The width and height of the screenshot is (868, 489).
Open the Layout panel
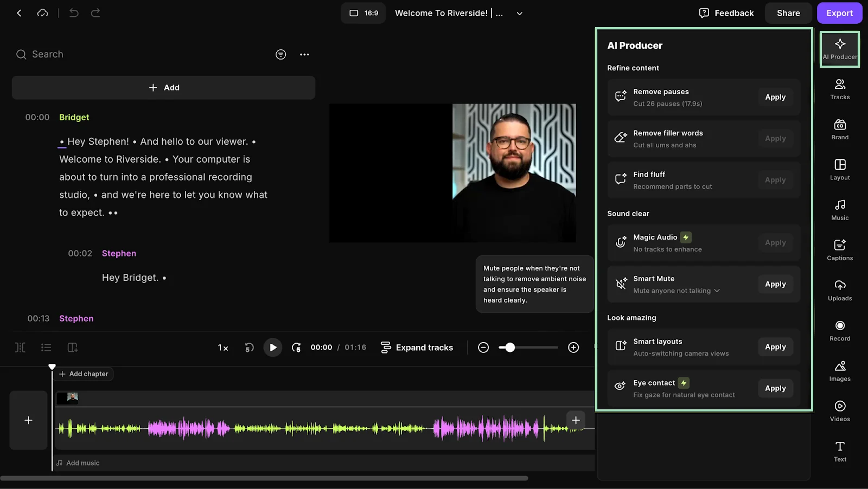pyautogui.click(x=839, y=169)
